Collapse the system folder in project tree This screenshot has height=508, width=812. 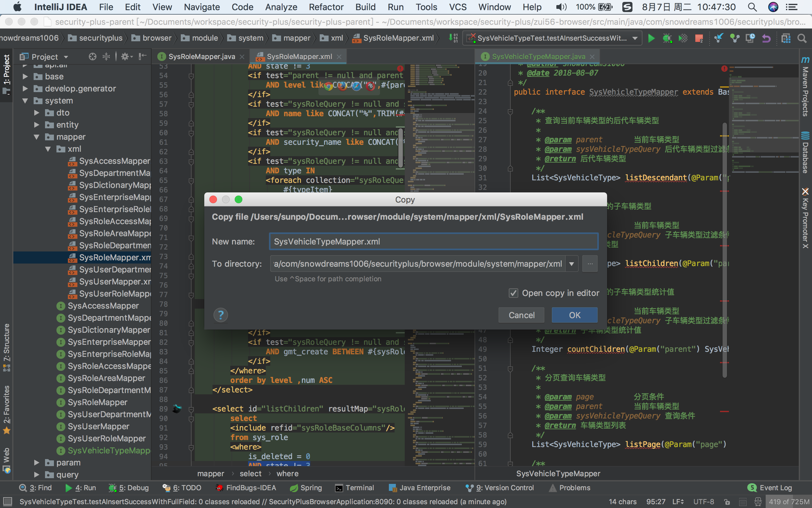[x=25, y=101]
